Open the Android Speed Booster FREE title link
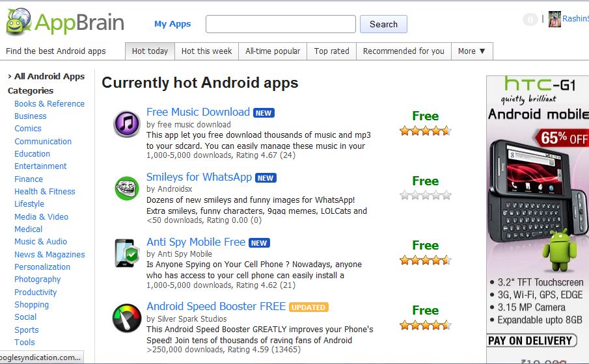This screenshot has width=589, height=364. tap(216, 307)
